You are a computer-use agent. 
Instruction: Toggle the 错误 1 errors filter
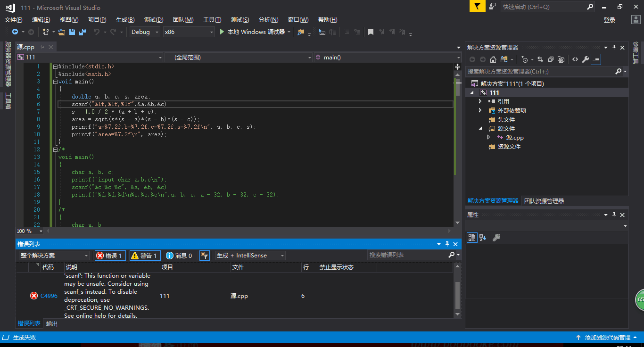[110, 256]
